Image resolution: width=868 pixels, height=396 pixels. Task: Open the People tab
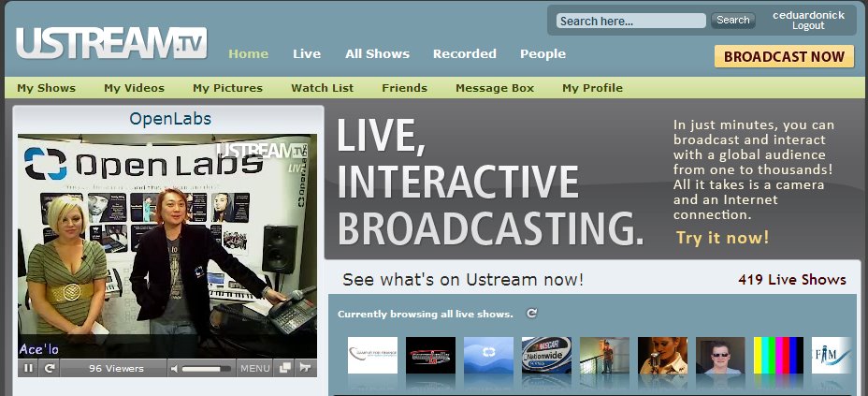click(543, 53)
